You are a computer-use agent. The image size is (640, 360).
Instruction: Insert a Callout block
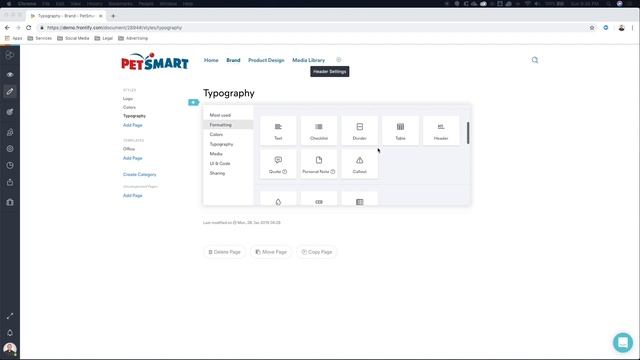360,164
